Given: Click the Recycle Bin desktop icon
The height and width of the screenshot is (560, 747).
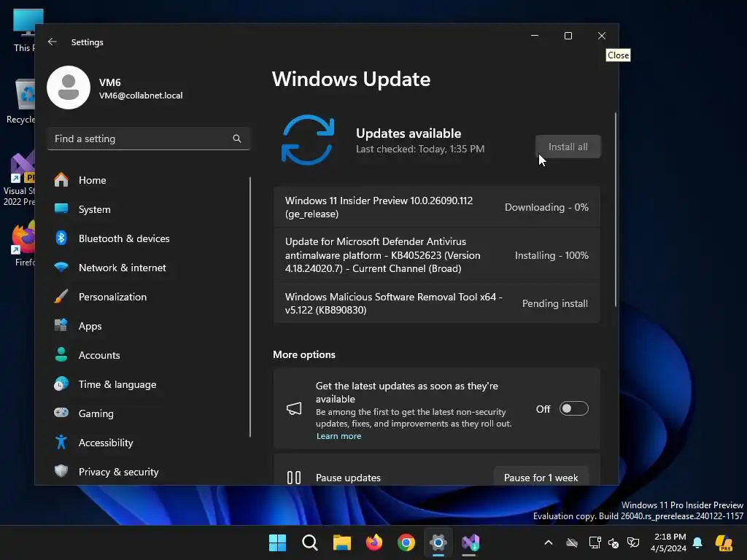Looking at the screenshot, I should pyautogui.click(x=21, y=101).
